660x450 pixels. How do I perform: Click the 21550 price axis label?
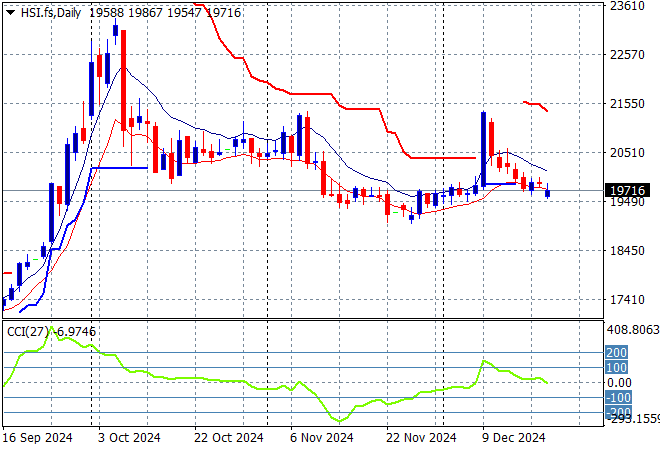[626, 104]
